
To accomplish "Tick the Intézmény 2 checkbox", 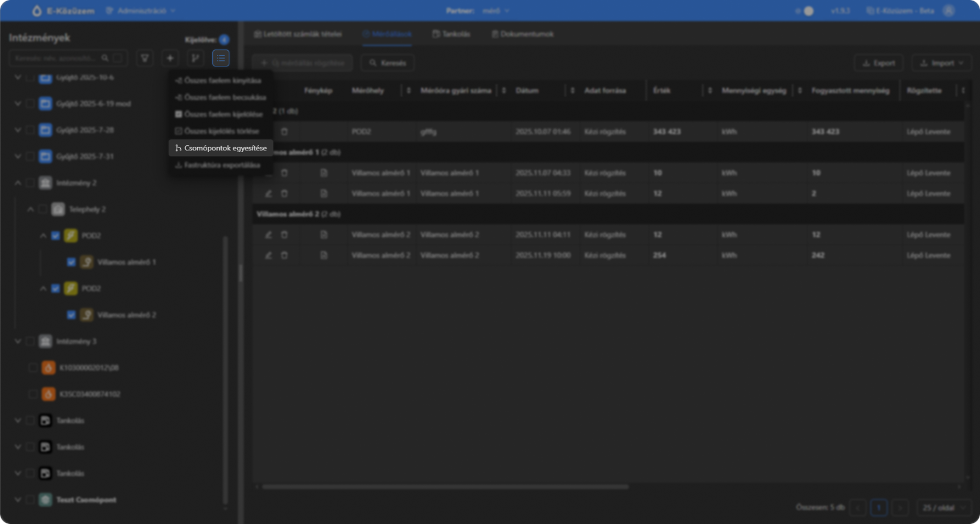I will pyautogui.click(x=30, y=183).
